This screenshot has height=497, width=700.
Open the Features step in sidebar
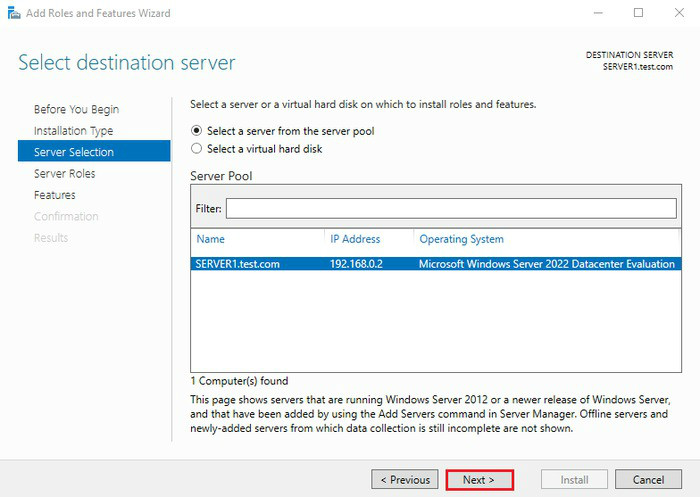click(x=54, y=195)
